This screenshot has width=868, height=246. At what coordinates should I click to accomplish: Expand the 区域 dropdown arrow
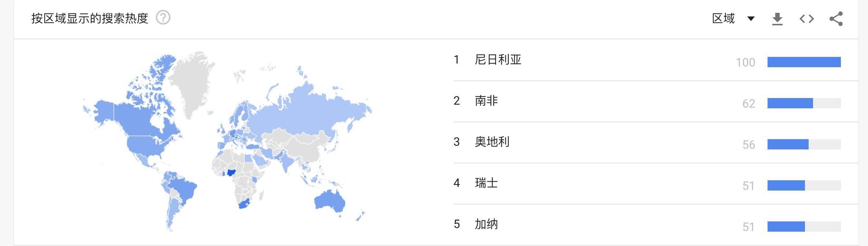pyautogui.click(x=751, y=19)
